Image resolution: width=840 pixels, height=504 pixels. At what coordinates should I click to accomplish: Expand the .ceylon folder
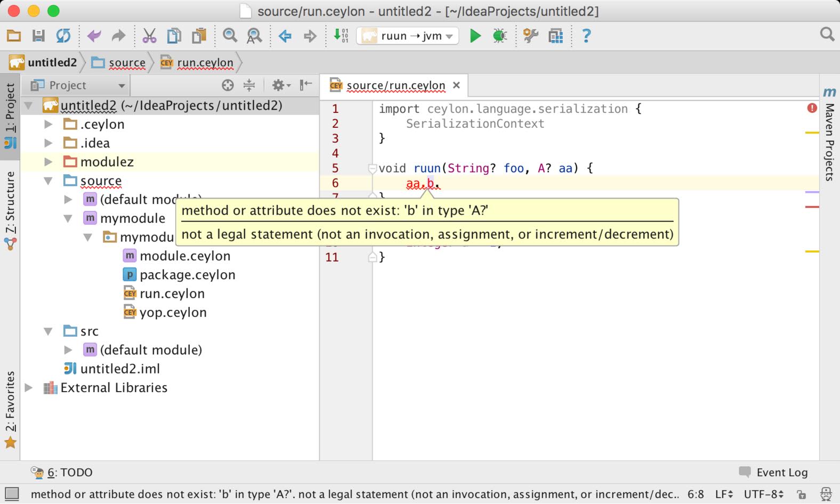click(49, 125)
